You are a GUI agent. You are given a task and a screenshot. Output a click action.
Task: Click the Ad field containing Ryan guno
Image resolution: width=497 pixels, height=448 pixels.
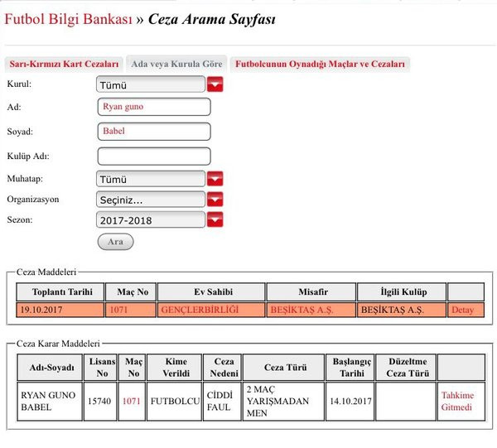coord(154,107)
